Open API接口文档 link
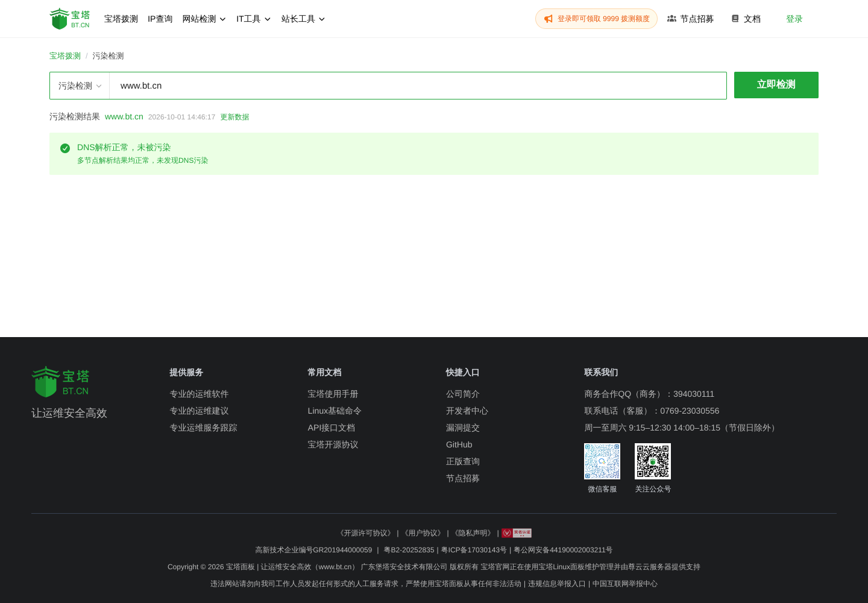Screen dimensions: 868x603 (x=332, y=428)
